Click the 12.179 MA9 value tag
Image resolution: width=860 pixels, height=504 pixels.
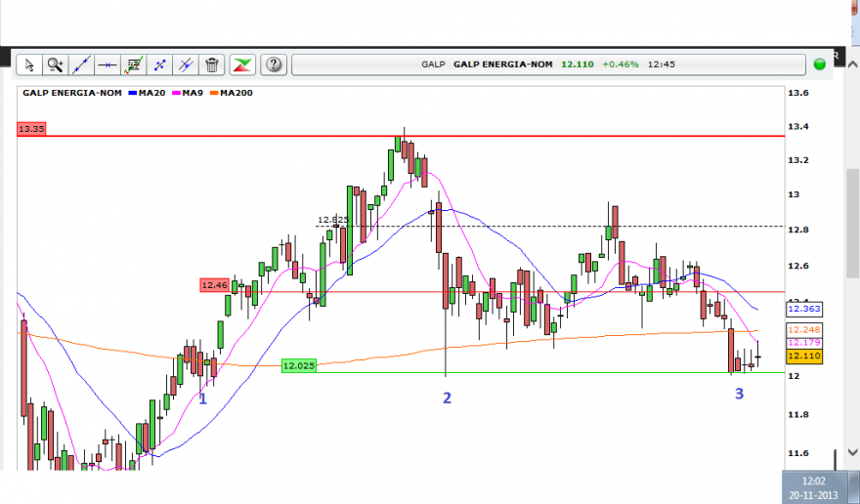803,343
